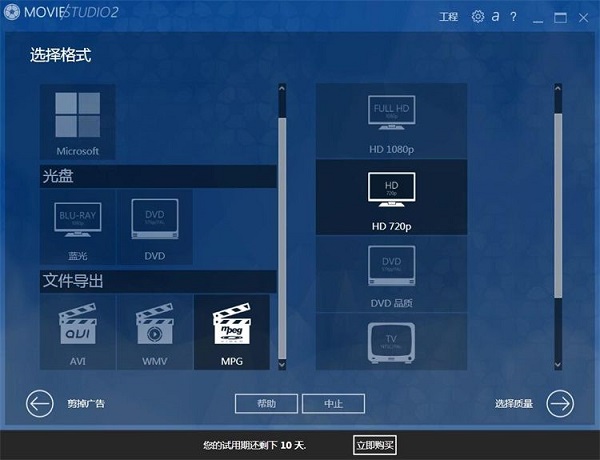Go back with the left arrow button
Viewport: 600px width, 460px height.
pyautogui.click(x=39, y=403)
